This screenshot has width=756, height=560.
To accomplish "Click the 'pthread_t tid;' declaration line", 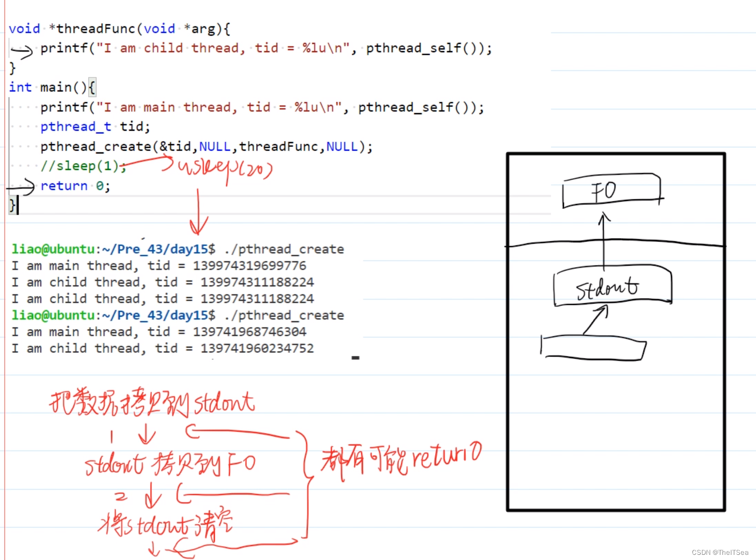I will [x=95, y=127].
